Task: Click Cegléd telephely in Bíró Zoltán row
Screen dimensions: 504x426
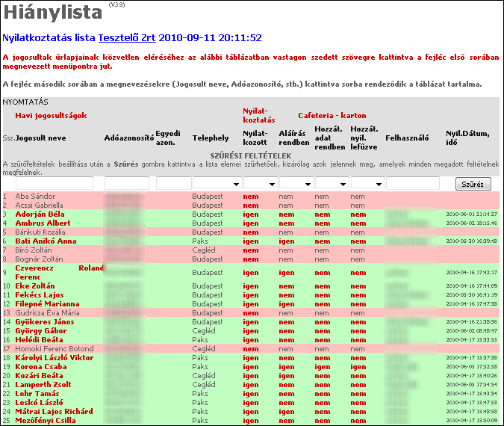Action: 204,250
